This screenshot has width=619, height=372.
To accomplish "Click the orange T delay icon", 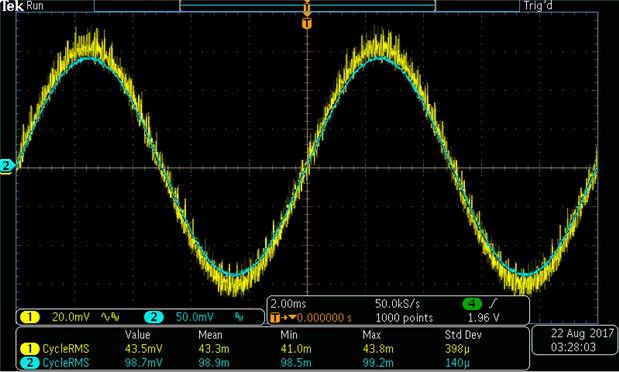I will click(x=276, y=318).
